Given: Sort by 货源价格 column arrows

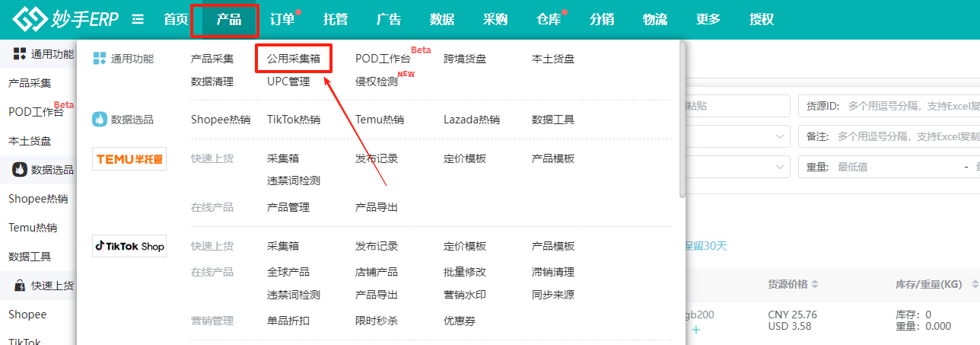Looking at the screenshot, I should (815, 285).
